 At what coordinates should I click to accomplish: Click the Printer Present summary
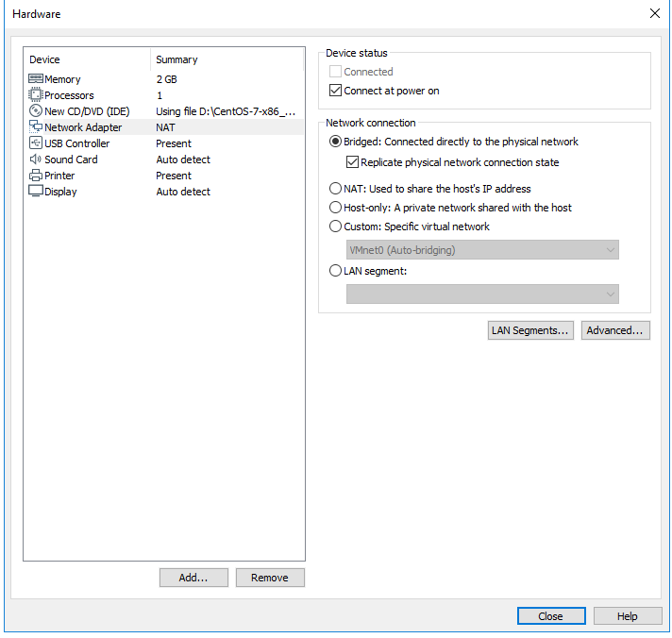(x=174, y=176)
